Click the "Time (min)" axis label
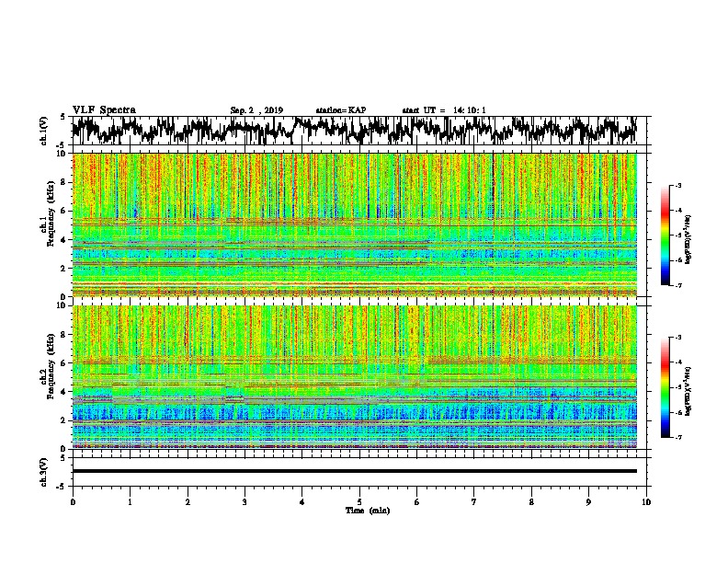This screenshot has height=563, width=728. 368,511
